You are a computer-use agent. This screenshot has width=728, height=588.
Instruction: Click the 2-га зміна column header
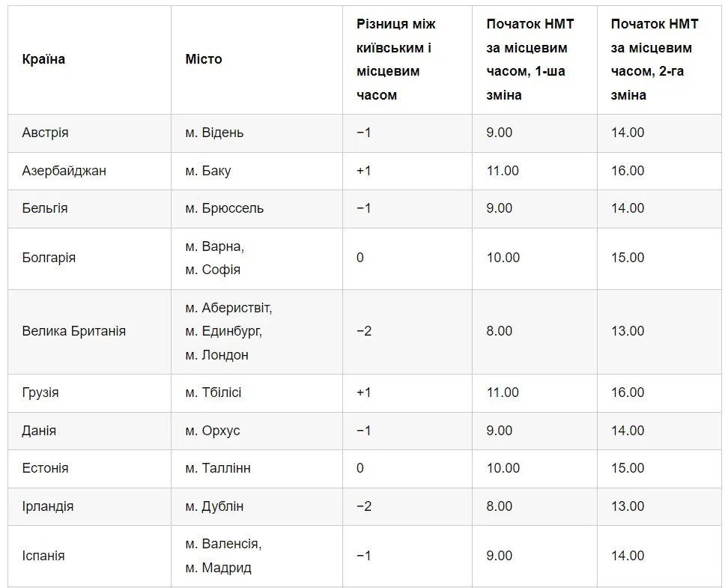pos(654,60)
